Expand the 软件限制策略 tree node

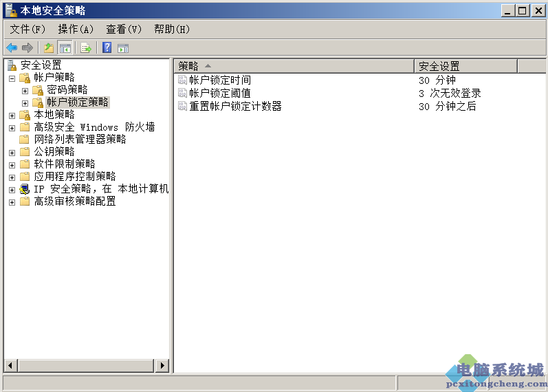tap(12, 166)
